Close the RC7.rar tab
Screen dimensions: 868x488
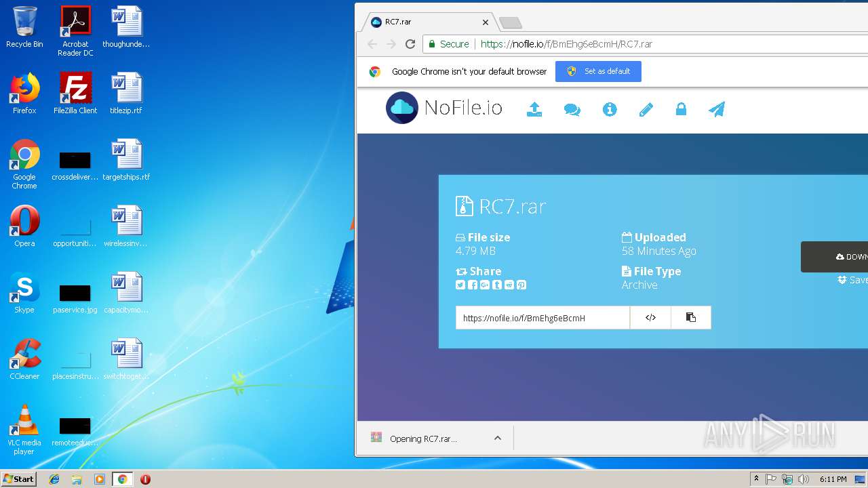(x=486, y=22)
